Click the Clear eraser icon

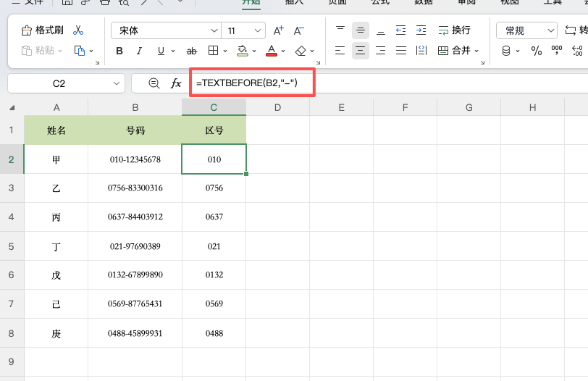click(301, 51)
